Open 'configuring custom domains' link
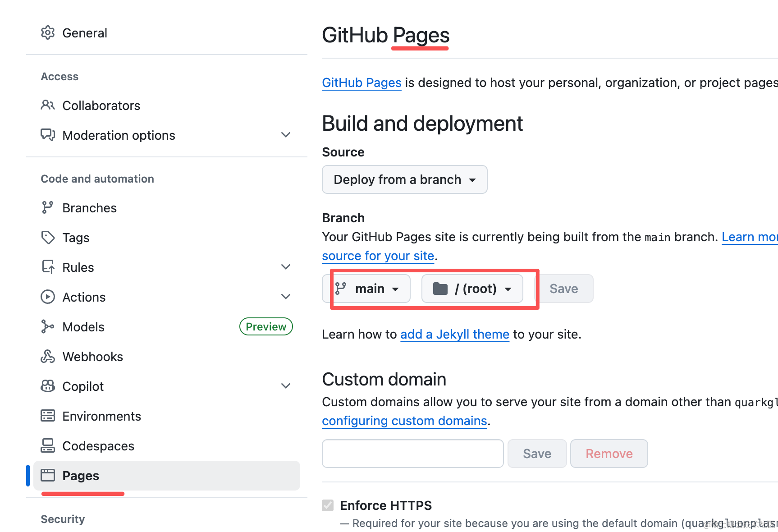778x532 pixels. click(x=405, y=421)
